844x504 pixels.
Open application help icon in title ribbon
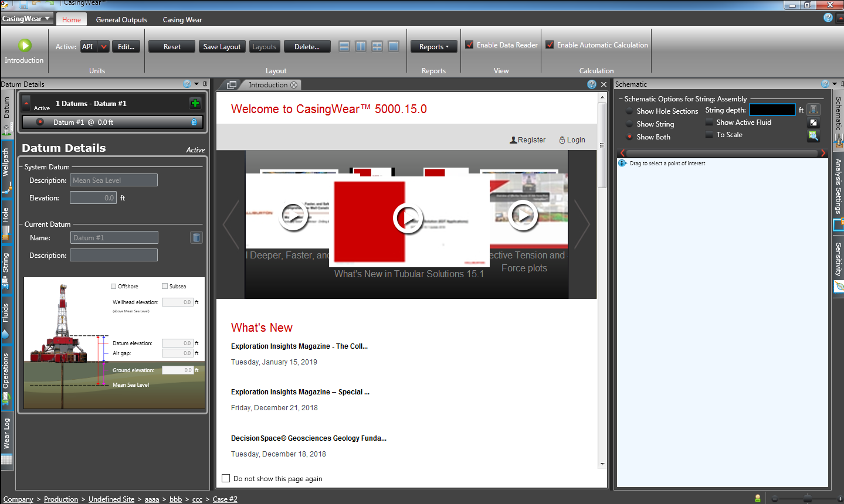pyautogui.click(x=828, y=18)
